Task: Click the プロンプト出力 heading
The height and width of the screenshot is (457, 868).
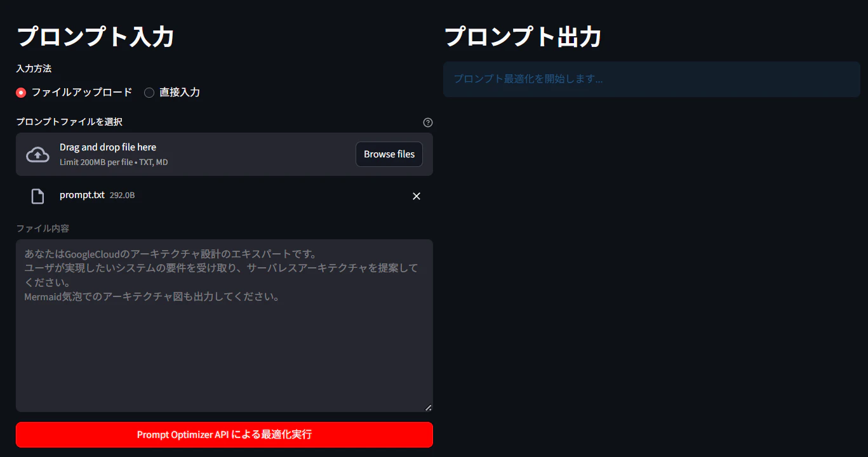Action: point(523,37)
